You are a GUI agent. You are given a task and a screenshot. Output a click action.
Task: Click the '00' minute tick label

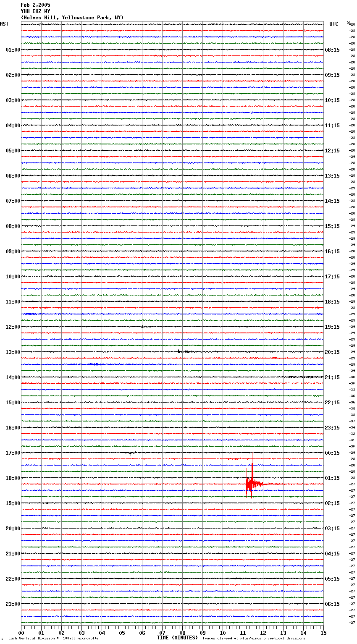pyautogui.click(x=21, y=633)
